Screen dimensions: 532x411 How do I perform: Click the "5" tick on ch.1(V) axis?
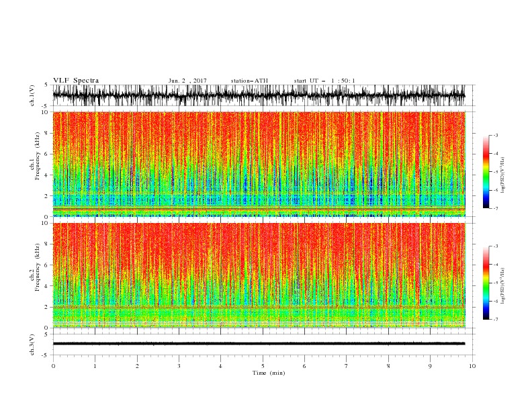[x=46, y=85]
